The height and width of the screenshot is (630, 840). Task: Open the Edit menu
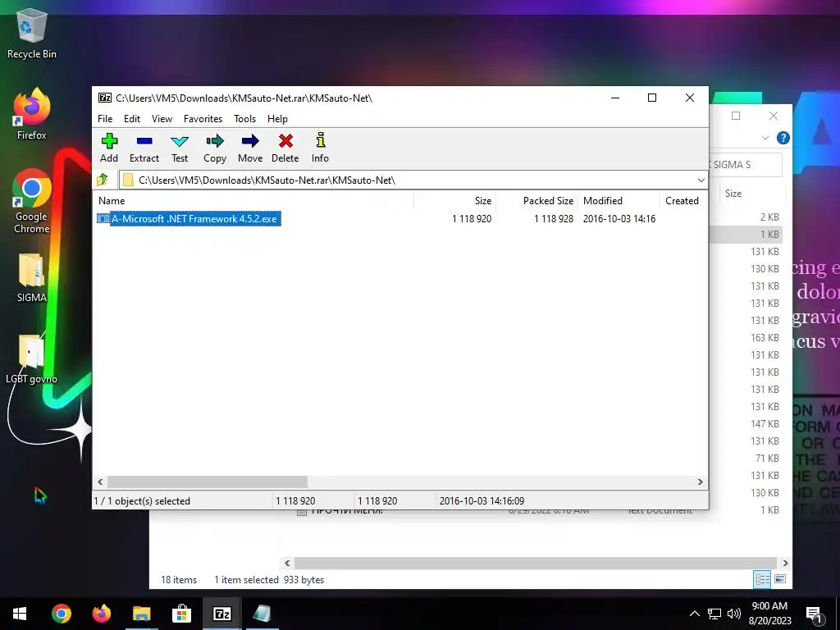pos(132,119)
